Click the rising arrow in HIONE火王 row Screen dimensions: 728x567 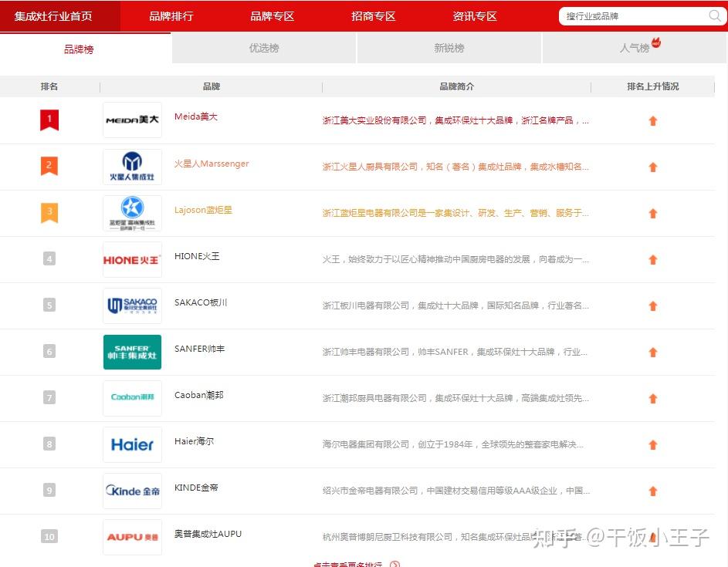tap(653, 260)
